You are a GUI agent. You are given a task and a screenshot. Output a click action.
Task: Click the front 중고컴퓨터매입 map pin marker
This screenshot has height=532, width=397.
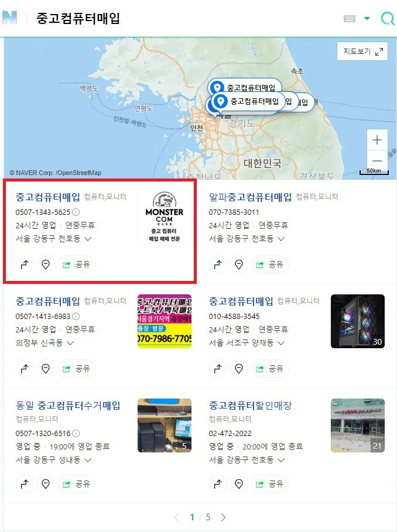[x=249, y=101]
